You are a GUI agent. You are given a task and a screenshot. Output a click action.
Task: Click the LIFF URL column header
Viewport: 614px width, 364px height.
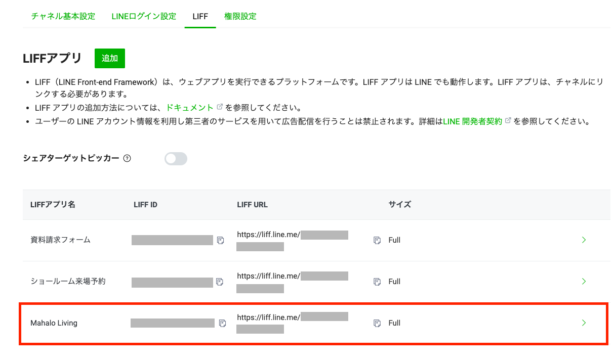click(253, 205)
